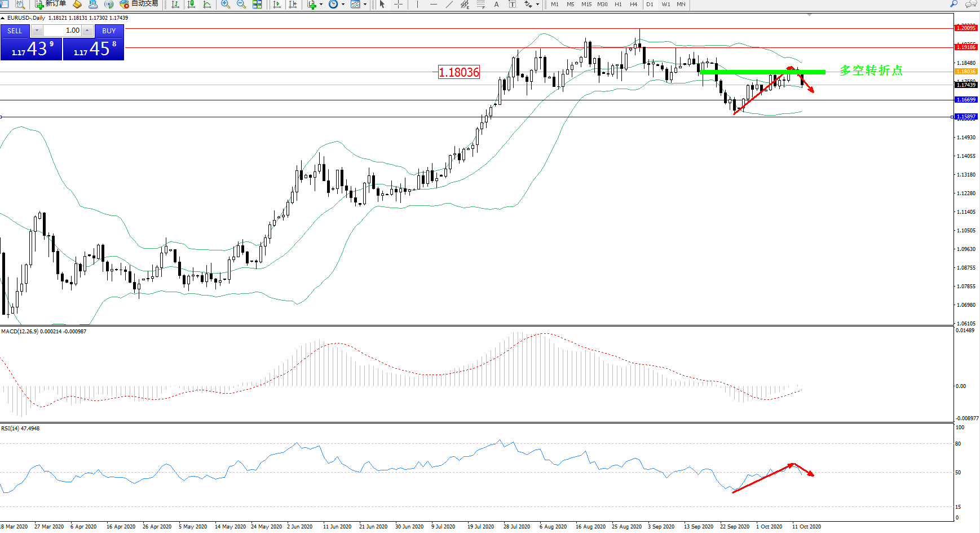Toggle chart auto scroll

coord(277,5)
